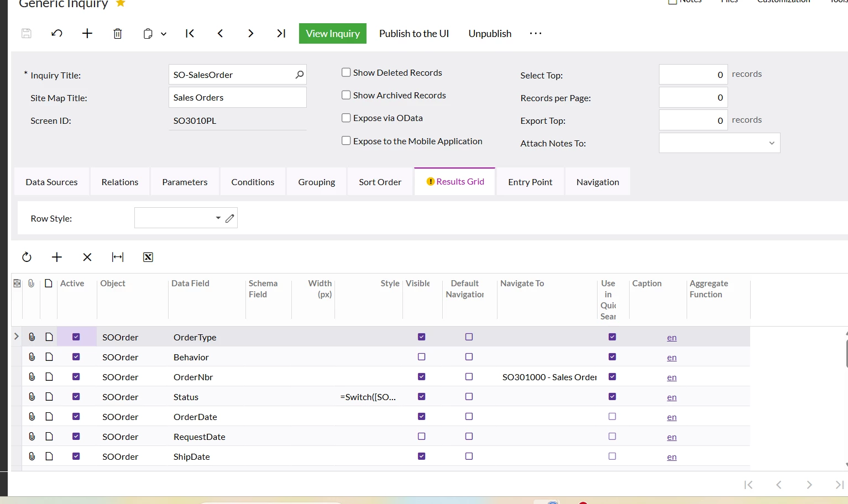Export the grid to Excel
This screenshot has width=848, height=504.
[148, 257]
